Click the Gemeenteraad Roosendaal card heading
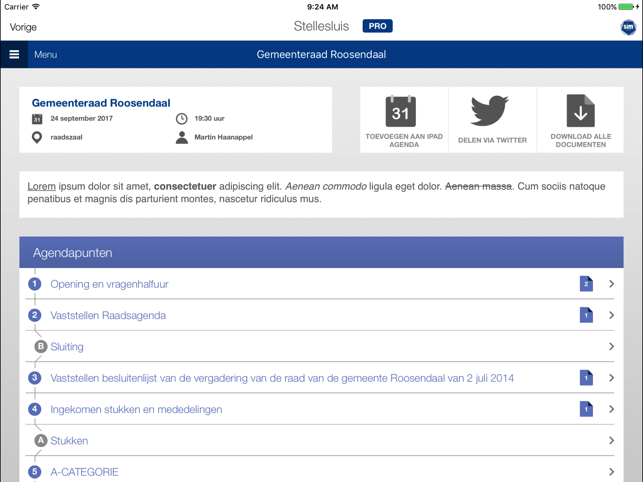 pyautogui.click(x=101, y=103)
